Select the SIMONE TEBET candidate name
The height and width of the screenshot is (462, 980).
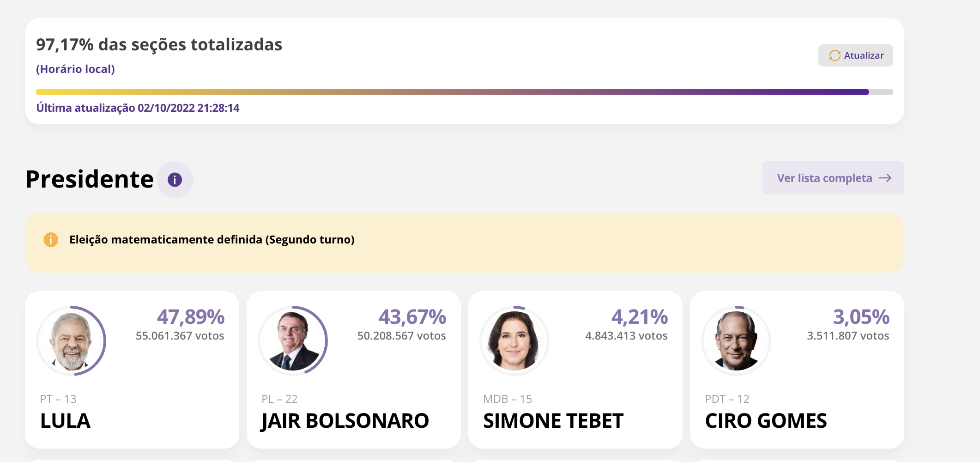pyautogui.click(x=553, y=421)
